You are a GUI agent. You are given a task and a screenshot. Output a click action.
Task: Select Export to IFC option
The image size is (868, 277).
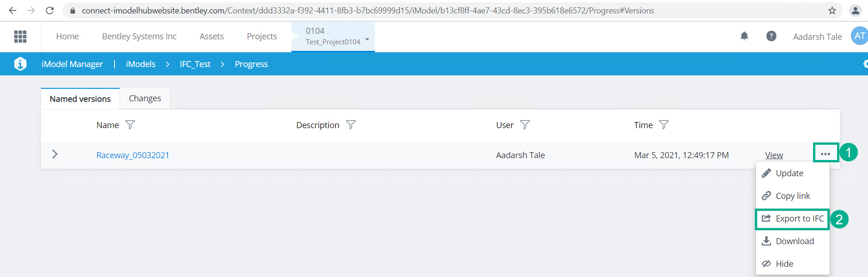pos(792,219)
